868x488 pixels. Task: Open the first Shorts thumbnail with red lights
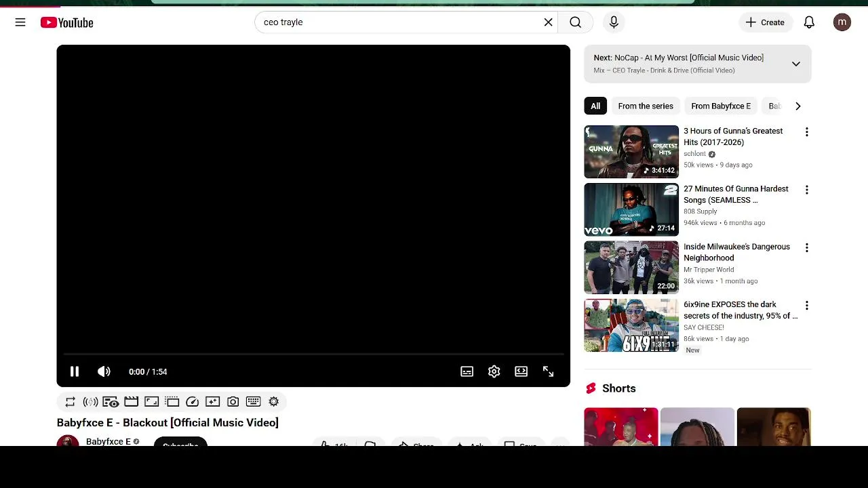[621, 427]
